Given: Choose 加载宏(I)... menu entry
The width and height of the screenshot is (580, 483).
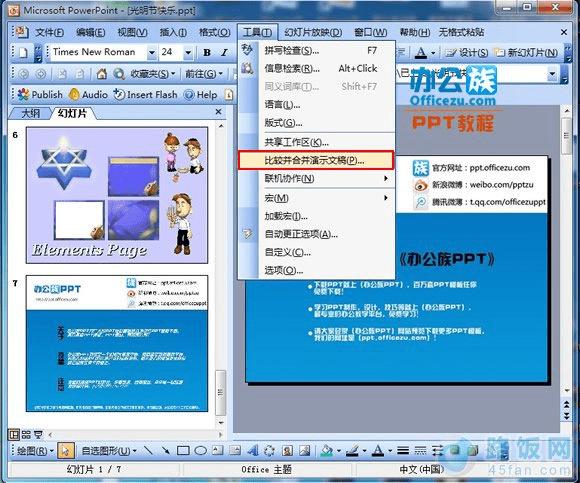Looking at the screenshot, I should [317, 216].
